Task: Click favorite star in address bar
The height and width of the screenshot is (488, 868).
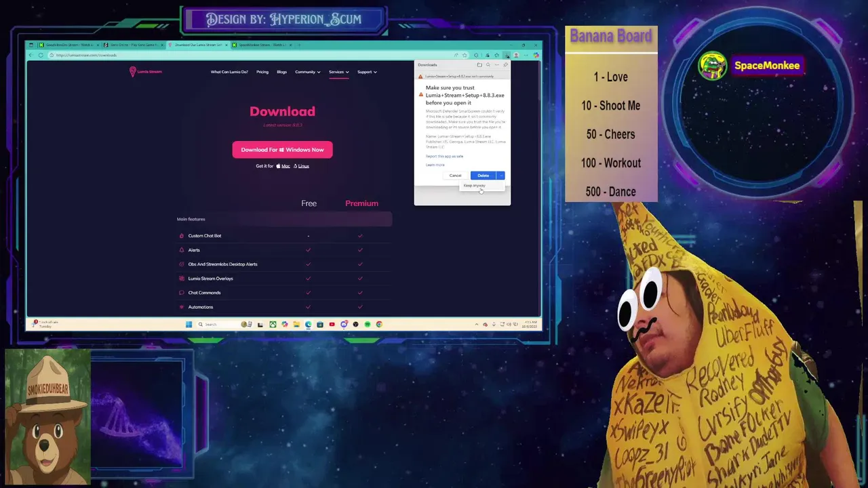Action: pos(465,55)
